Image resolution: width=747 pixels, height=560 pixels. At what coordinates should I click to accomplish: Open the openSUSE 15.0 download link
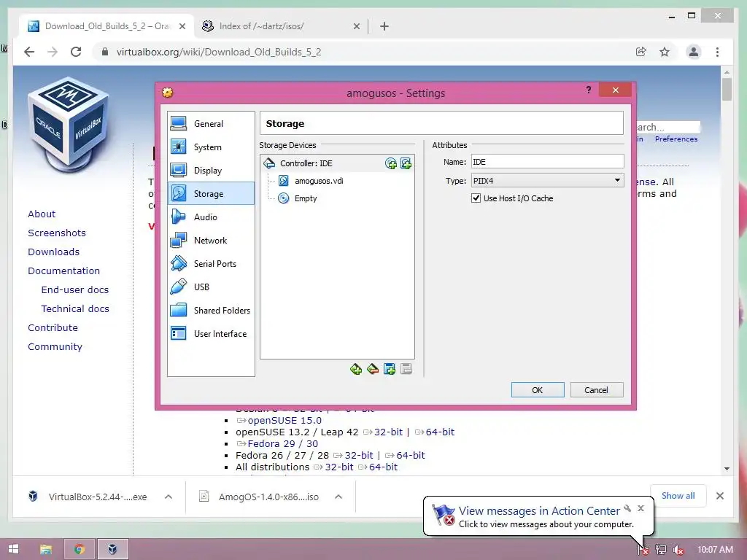pos(285,421)
